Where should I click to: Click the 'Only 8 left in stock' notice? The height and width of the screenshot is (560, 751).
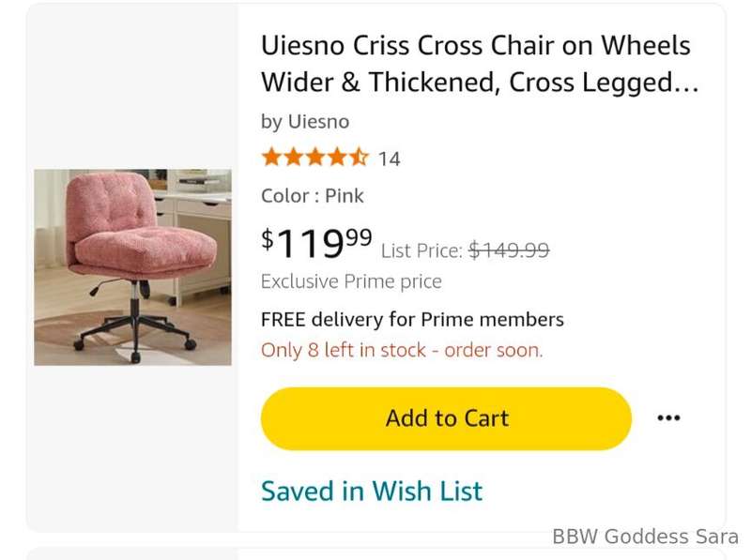(x=402, y=350)
